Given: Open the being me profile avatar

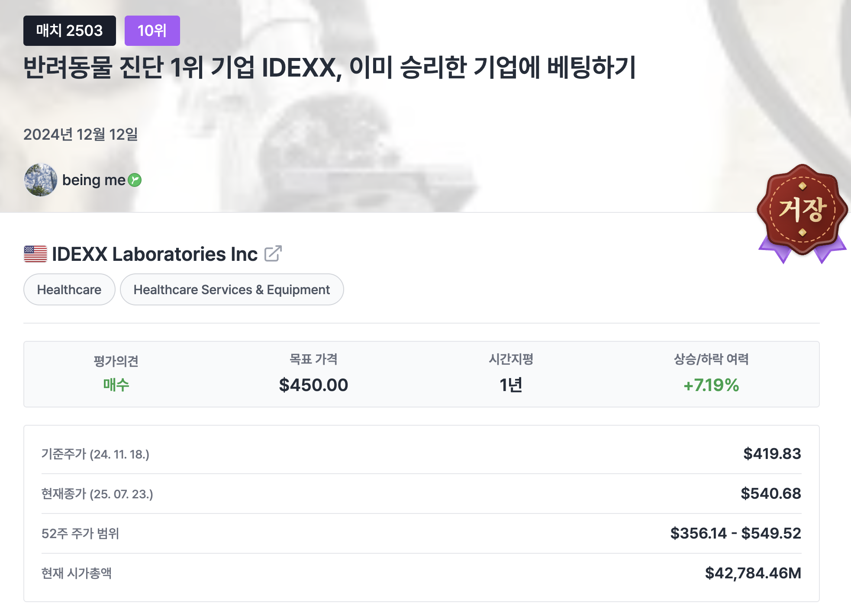Looking at the screenshot, I should (40, 180).
